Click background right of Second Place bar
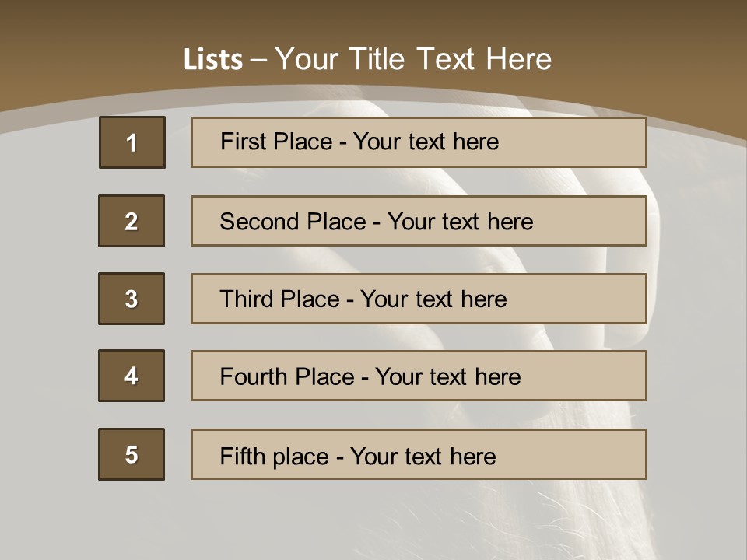 (x=695, y=221)
